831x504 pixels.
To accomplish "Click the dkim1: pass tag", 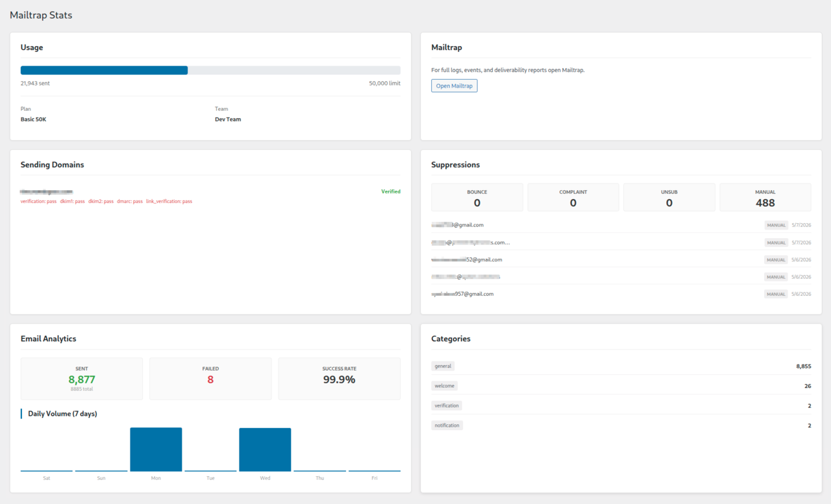I will (x=72, y=201).
